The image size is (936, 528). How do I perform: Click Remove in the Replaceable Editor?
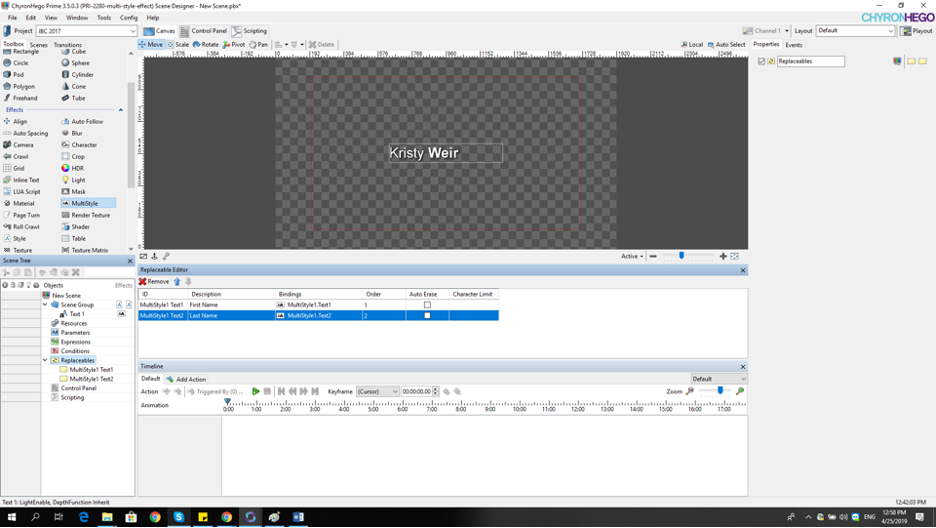coord(155,282)
